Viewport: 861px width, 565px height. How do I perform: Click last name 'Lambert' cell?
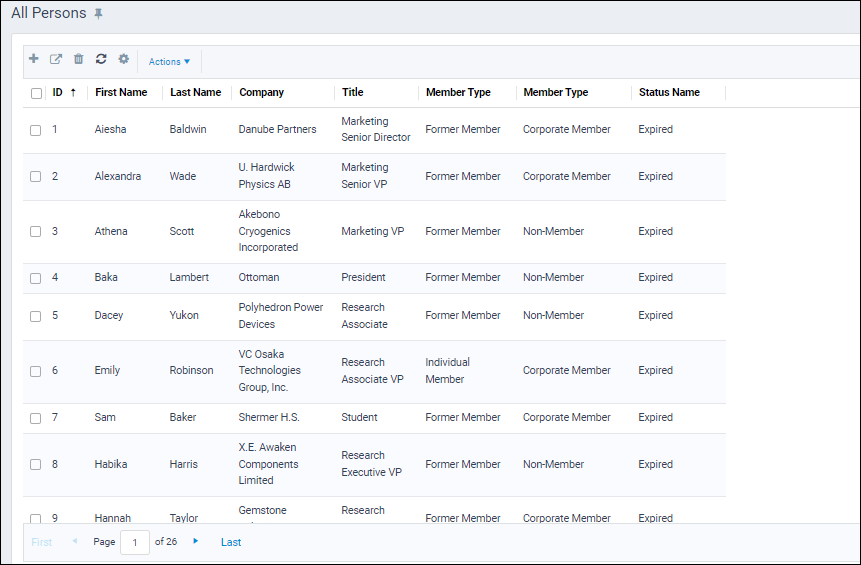pyautogui.click(x=189, y=277)
